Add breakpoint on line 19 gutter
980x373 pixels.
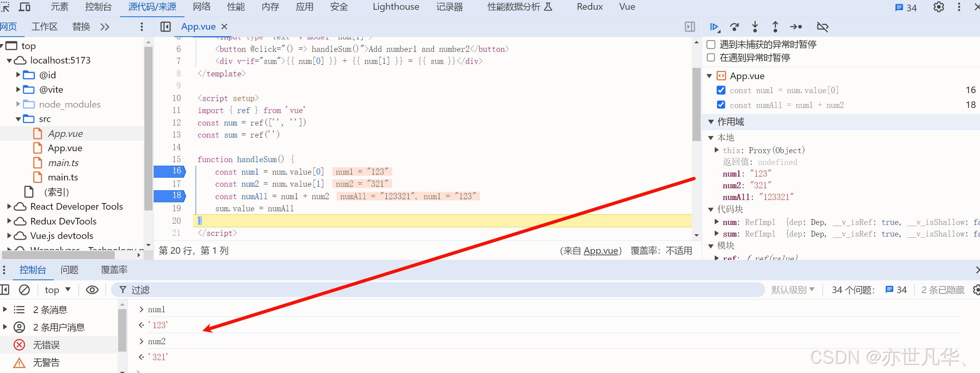click(x=176, y=208)
